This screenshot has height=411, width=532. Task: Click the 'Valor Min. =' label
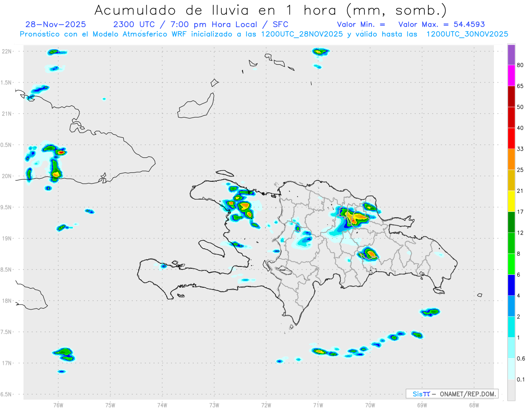pos(361,24)
